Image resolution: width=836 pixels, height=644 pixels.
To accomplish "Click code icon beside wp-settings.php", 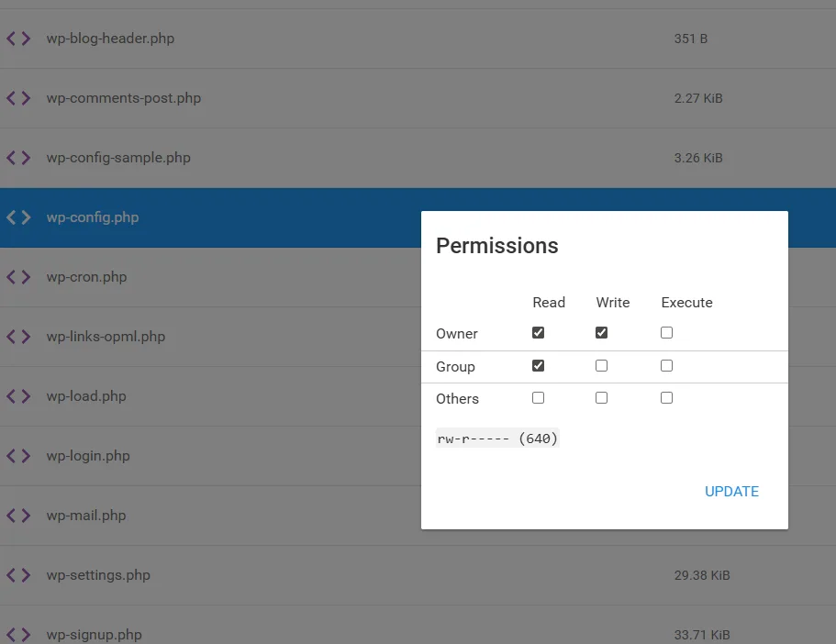I will point(18,576).
